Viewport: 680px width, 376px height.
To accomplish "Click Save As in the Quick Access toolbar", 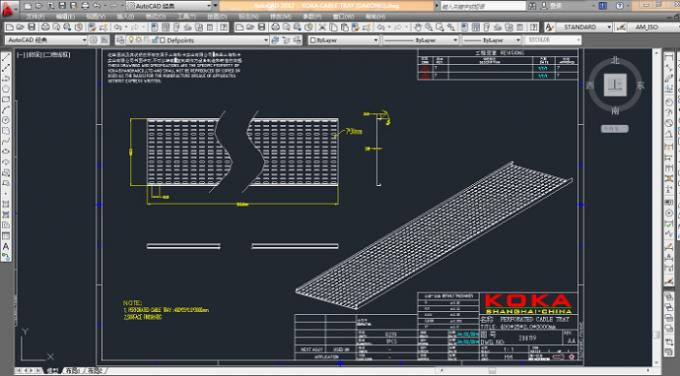I will point(73,6).
